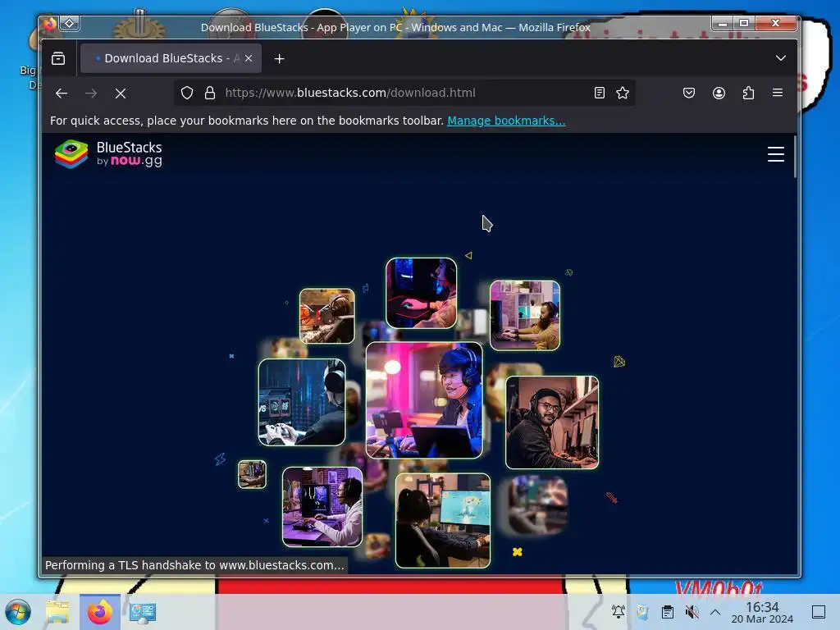Open the Firefox application menu
Image resolution: width=840 pixels, height=630 pixels.
pyautogui.click(x=778, y=93)
